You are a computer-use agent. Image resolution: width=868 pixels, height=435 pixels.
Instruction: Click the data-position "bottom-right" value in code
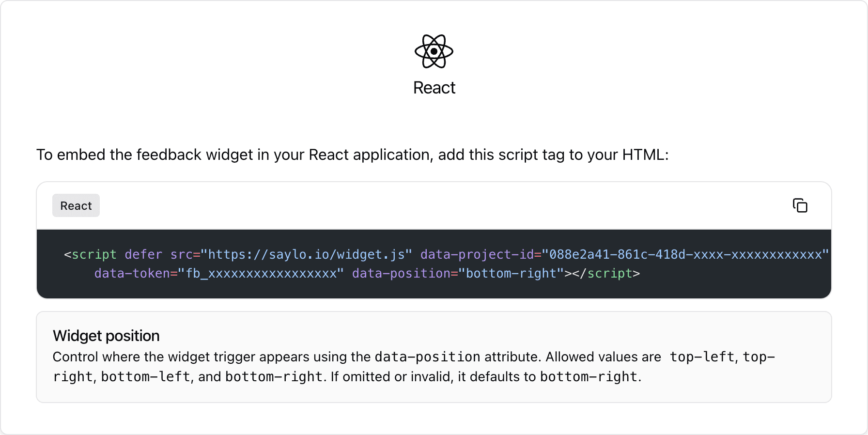coord(511,273)
